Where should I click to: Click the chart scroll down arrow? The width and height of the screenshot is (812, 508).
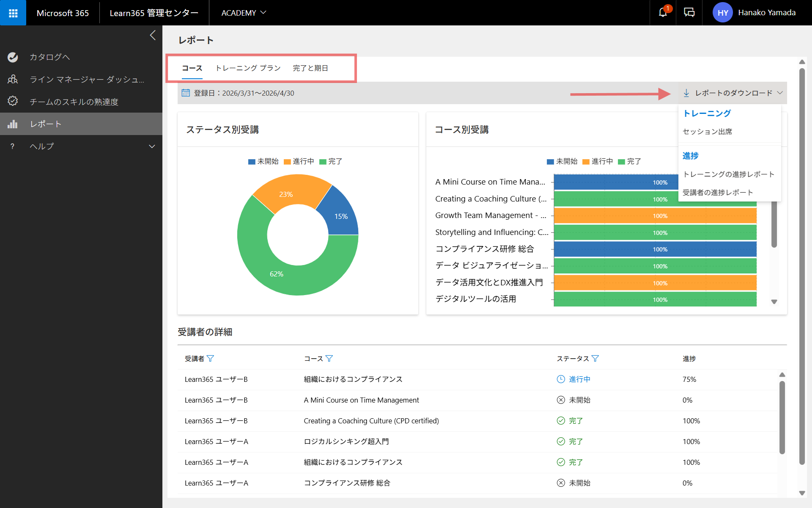[x=774, y=302]
